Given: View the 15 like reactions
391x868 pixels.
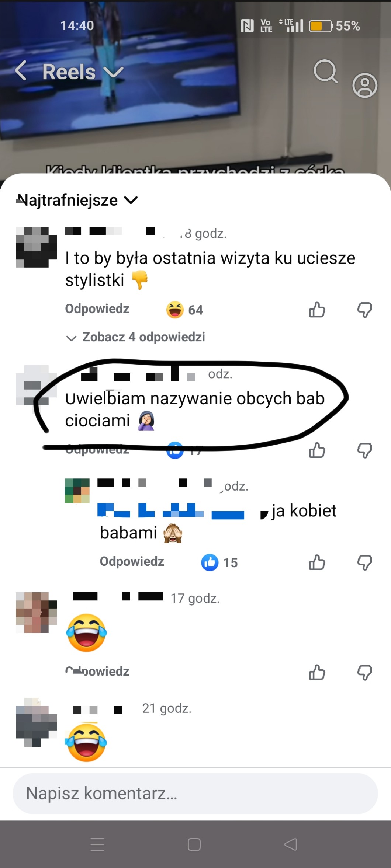Looking at the screenshot, I should 219,562.
